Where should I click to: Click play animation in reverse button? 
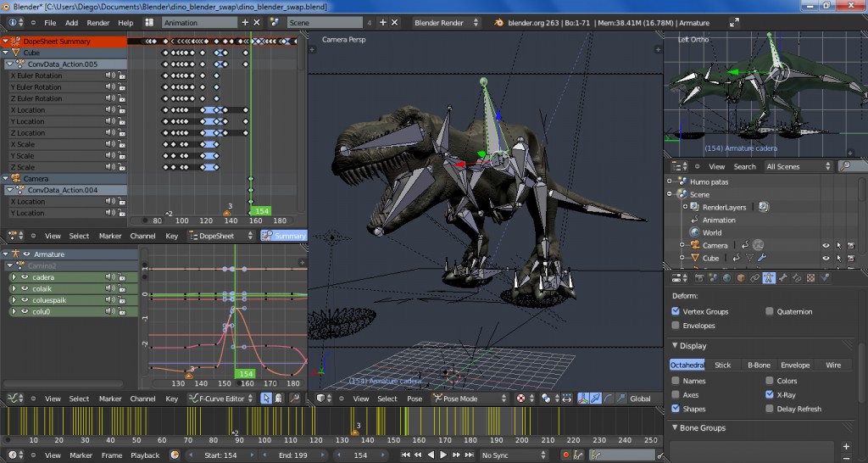click(x=431, y=455)
